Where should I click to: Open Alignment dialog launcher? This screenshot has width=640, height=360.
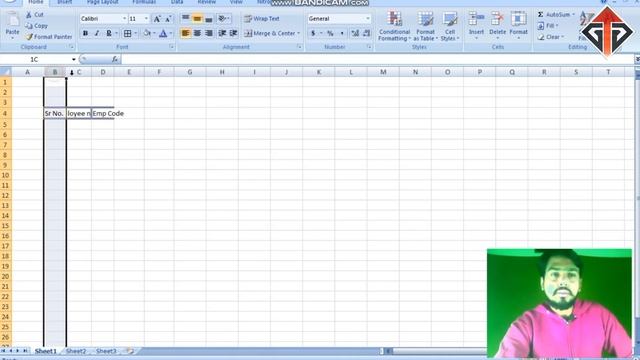coord(299,47)
